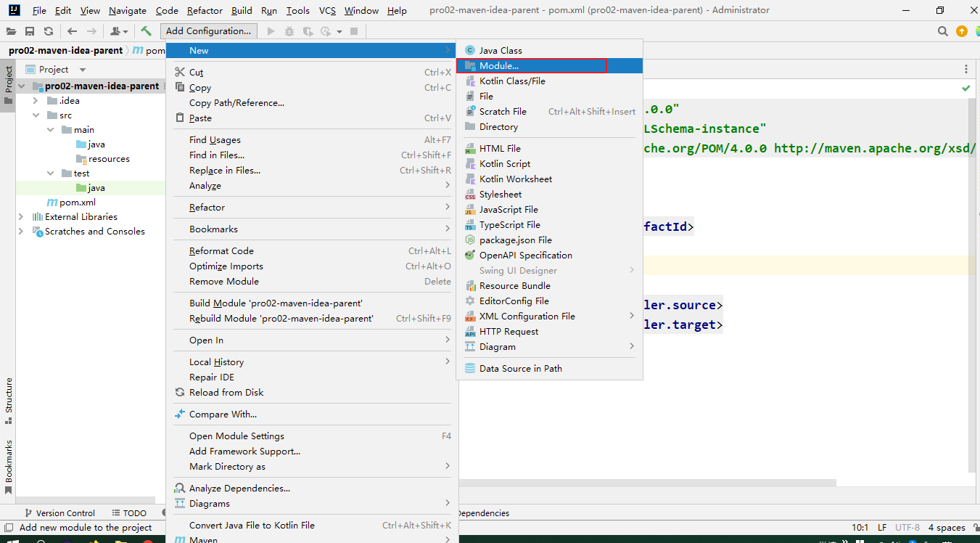Click Analyze Dependencies... entry
The width and height of the screenshot is (980, 543).
(313, 488)
